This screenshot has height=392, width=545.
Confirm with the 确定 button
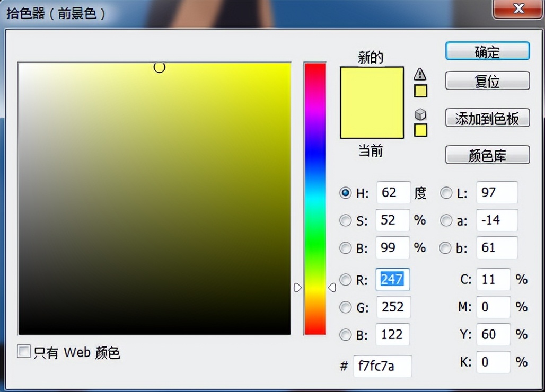(487, 51)
